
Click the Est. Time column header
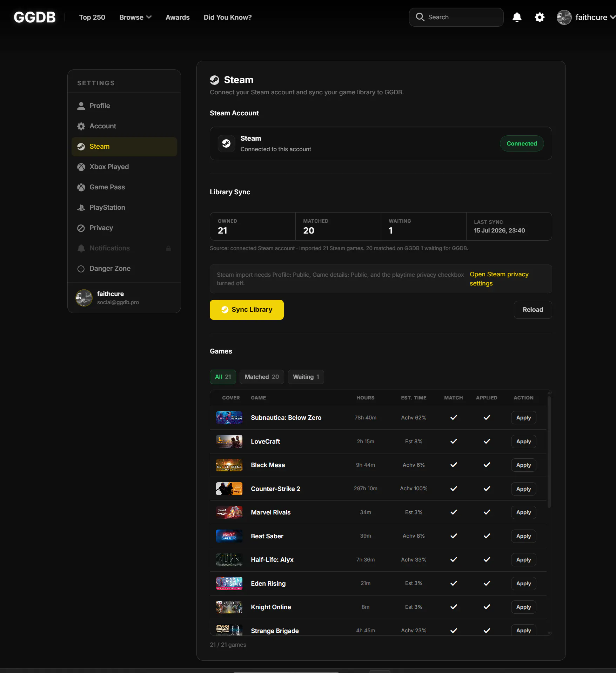pos(414,398)
